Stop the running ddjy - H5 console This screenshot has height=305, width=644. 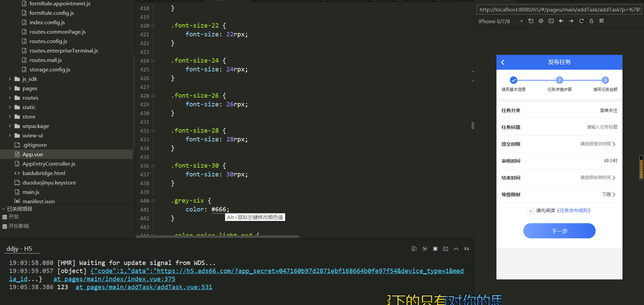[x=435, y=249]
